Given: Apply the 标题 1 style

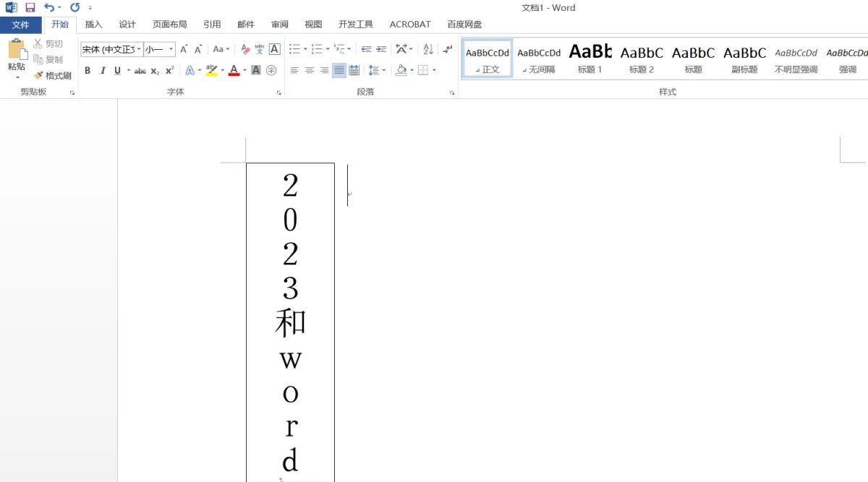Looking at the screenshot, I should click(x=590, y=58).
